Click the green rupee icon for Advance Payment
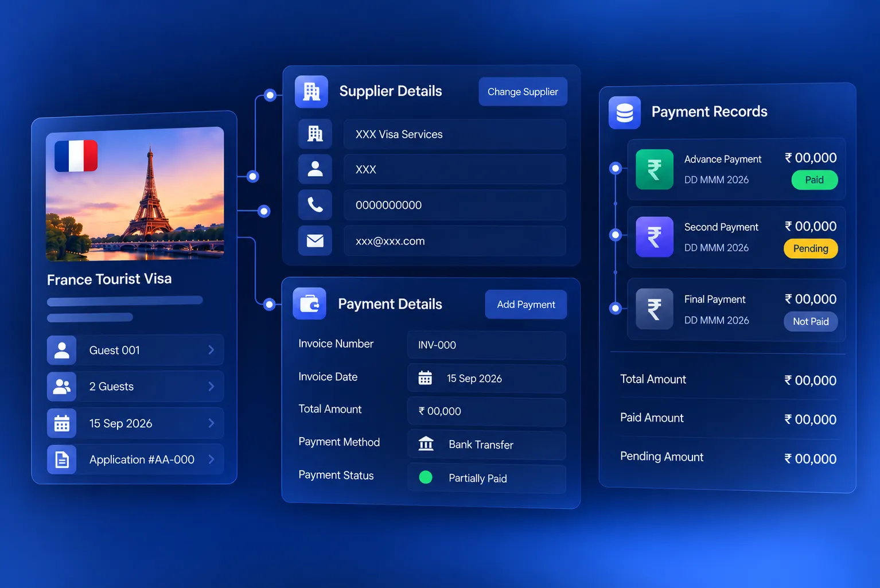The height and width of the screenshot is (588, 880). pos(655,169)
